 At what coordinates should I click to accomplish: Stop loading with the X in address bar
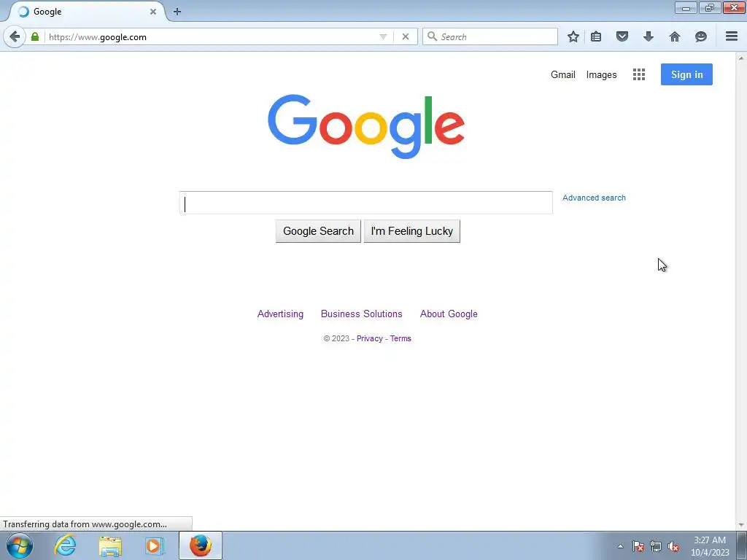click(x=406, y=36)
